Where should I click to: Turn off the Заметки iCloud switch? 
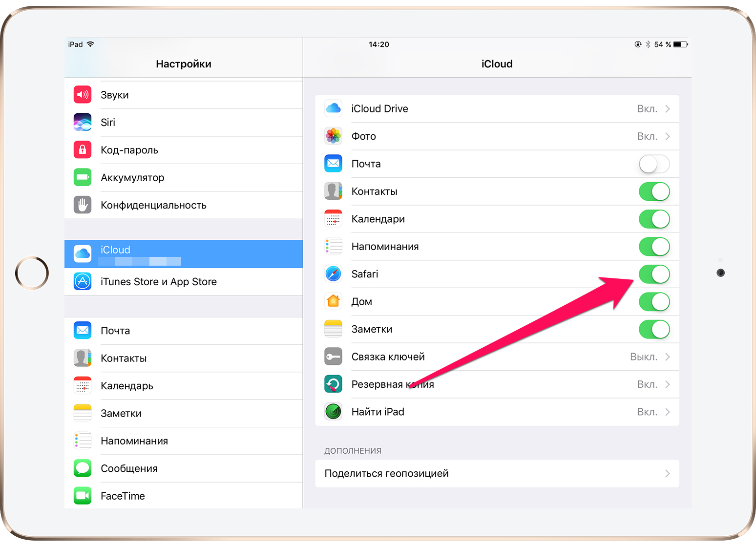click(654, 329)
